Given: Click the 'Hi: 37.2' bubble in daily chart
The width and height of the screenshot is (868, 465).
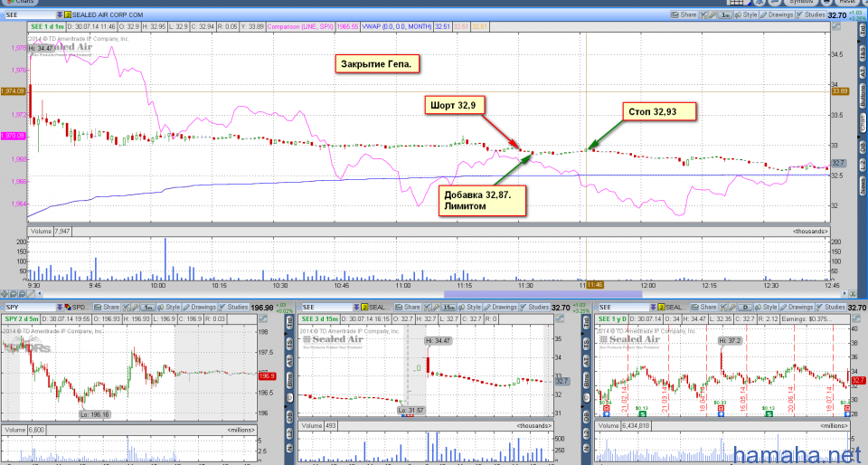Looking at the screenshot, I should (731, 341).
